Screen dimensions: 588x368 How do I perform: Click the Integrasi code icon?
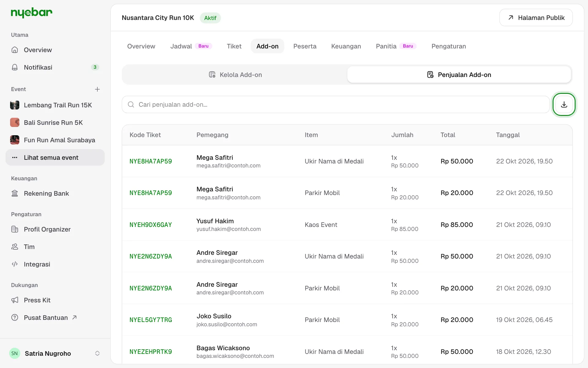pyautogui.click(x=15, y=264)
